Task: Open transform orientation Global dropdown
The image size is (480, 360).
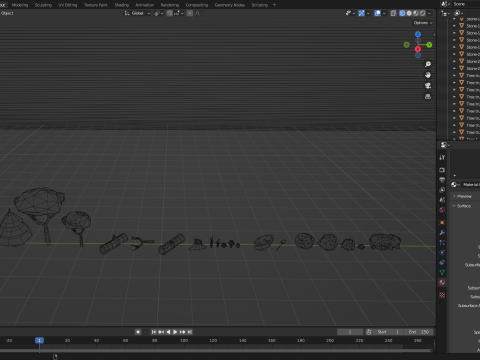Action: click(x=137, y=13)
